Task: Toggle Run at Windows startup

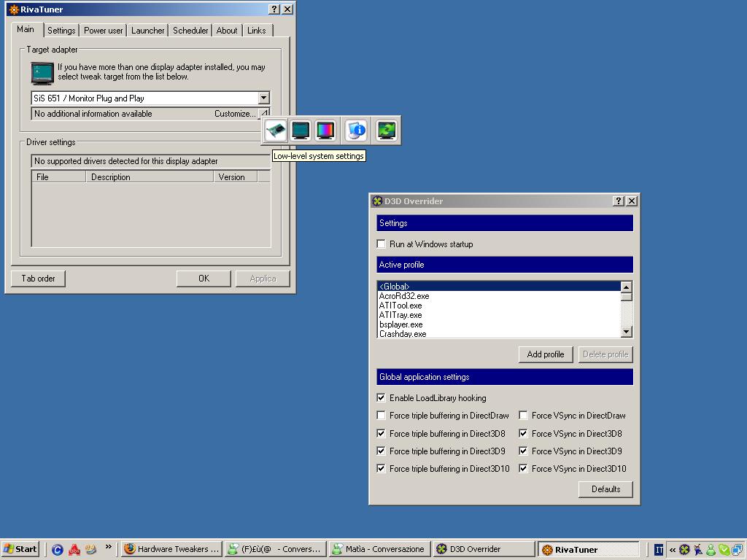Action: (381, 244)
